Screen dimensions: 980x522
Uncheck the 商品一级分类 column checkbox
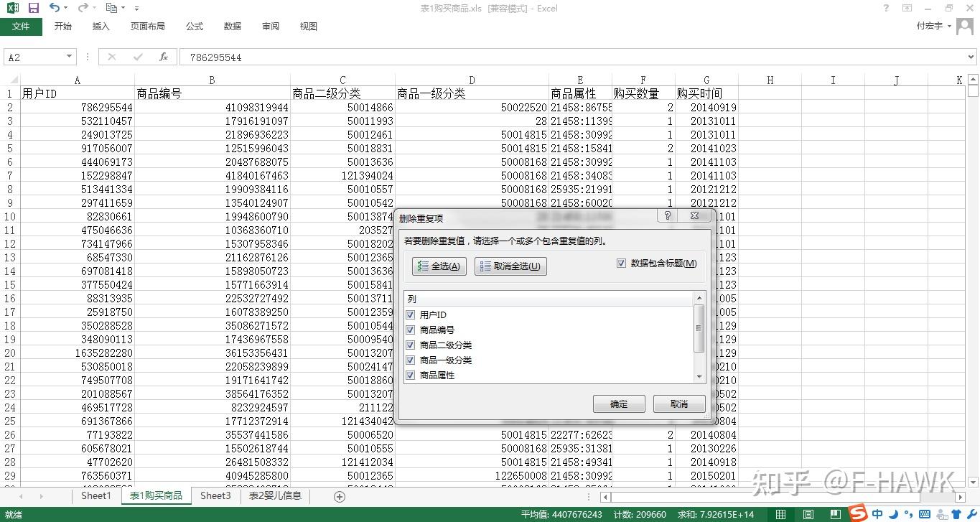[411, 360]
